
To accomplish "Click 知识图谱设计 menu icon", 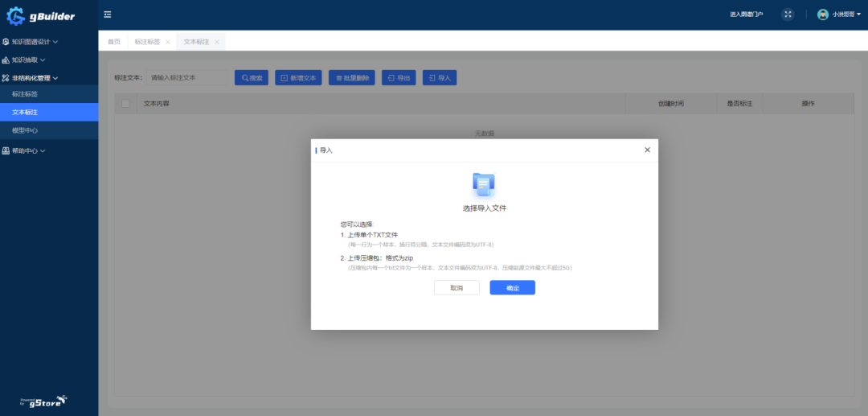I will 6,42.
